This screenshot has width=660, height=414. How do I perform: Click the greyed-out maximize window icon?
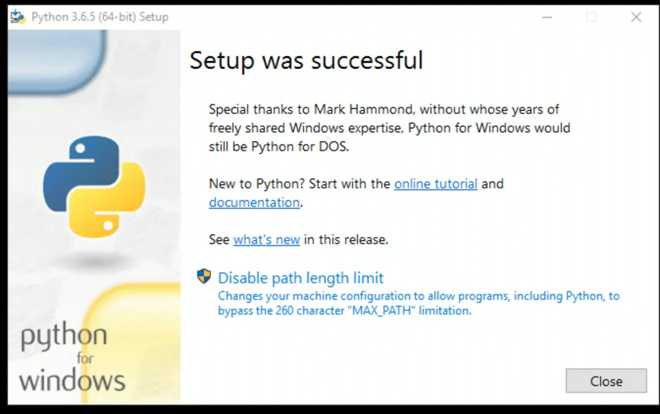pyautogui.click(x=591, y=17)
